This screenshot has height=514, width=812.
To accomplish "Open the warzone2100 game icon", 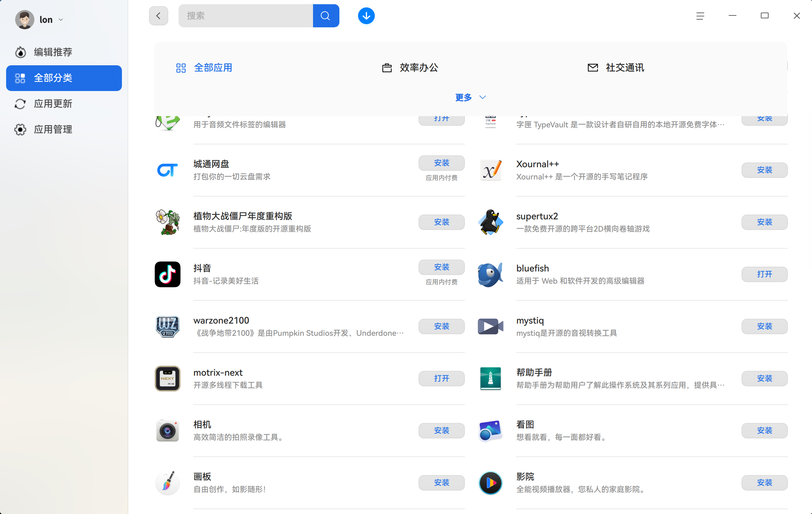I will pyautogui.click(x=167, y=326).
